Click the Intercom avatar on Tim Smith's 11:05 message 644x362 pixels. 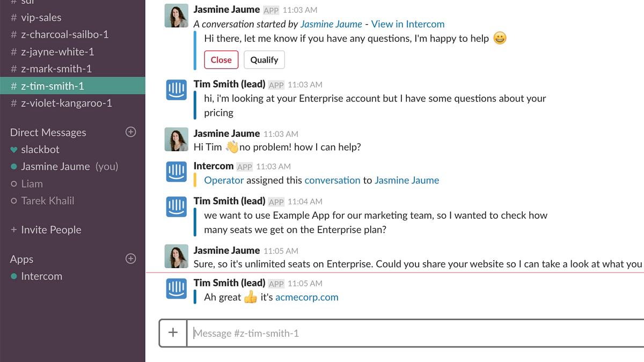(x=177, y=289)
